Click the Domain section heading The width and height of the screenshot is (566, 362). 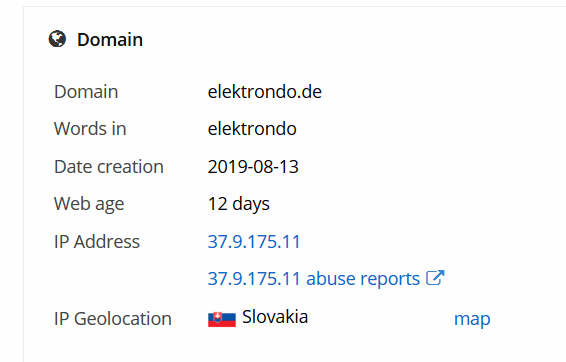(110, 39)
